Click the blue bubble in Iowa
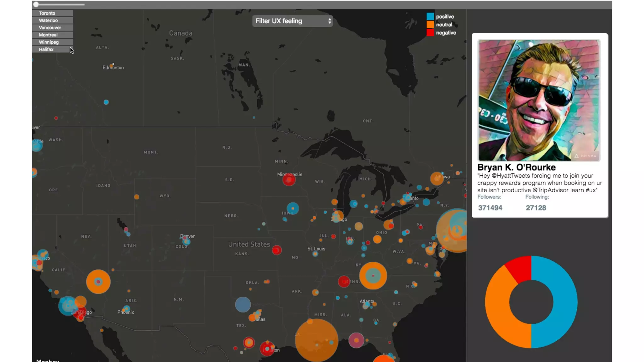This screenshot has width=644, height=362. (293, 208)
